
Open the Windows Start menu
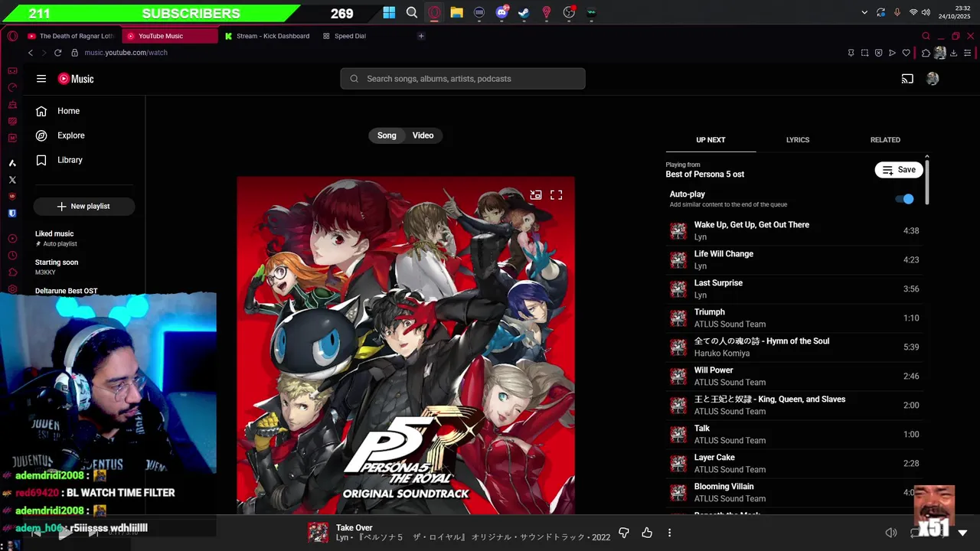point(389,12)
